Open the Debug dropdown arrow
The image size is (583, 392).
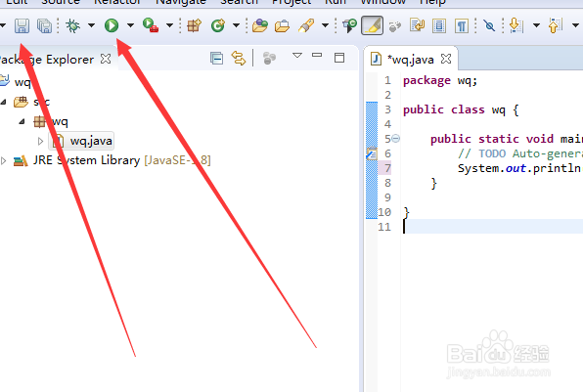[x=91, y=25]
